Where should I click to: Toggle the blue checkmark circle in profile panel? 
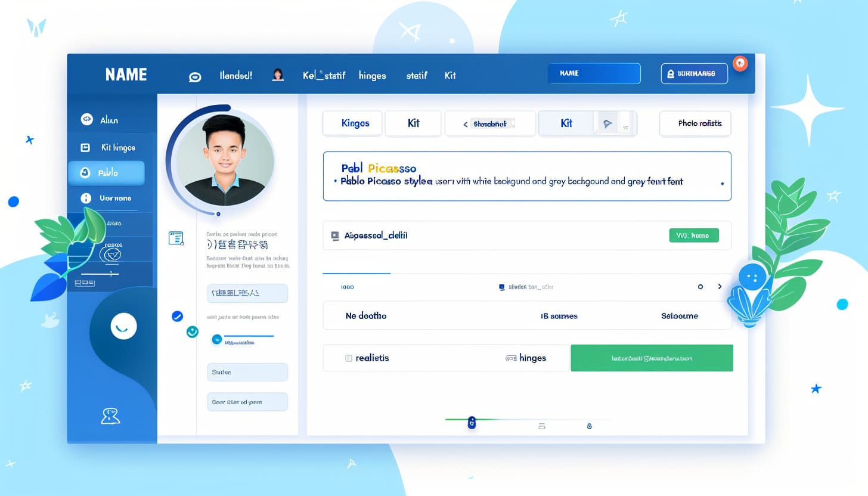pos(177,317)
